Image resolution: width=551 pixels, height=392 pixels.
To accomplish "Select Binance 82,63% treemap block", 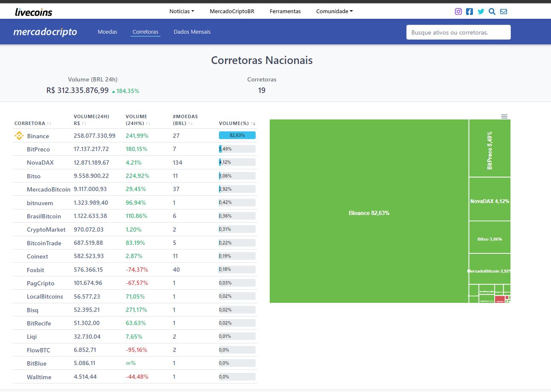I will click(369, 211).
